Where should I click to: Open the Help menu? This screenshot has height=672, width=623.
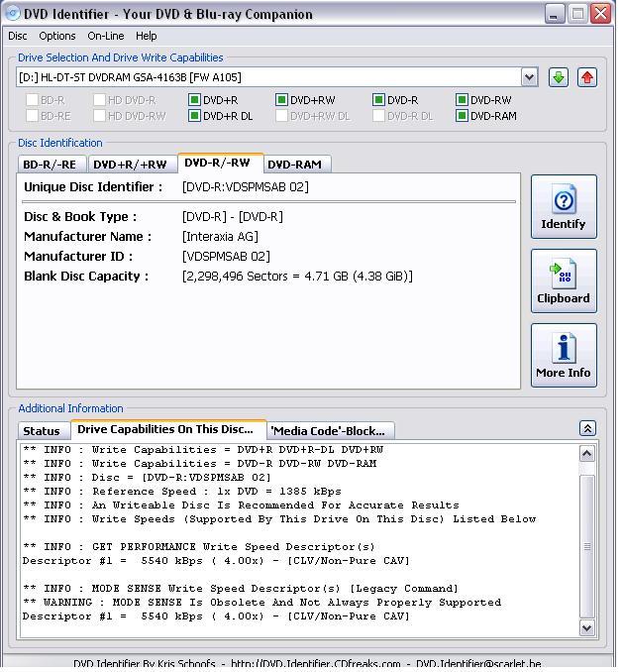click(x=146, y=36)
